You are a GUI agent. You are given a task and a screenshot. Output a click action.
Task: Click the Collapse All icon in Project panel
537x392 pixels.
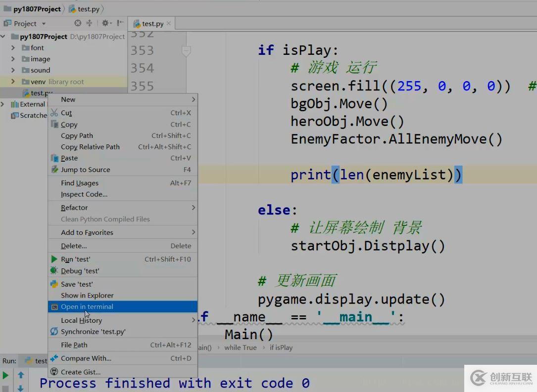(90, 23)
